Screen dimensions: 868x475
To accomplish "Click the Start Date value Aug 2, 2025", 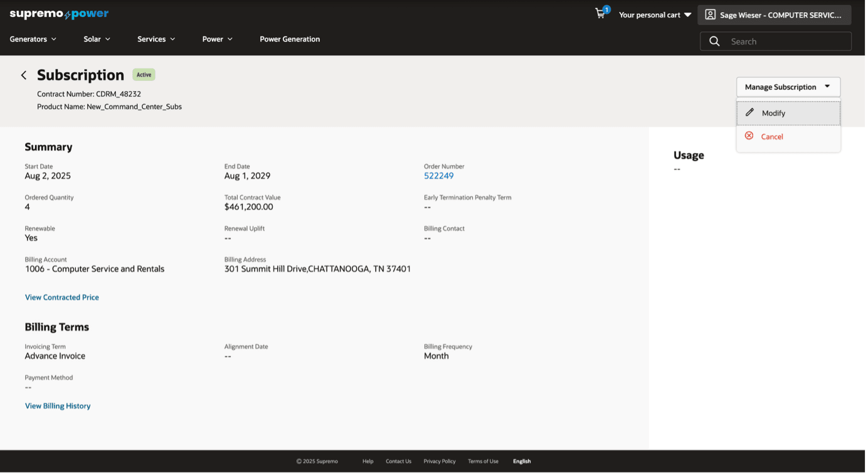I will point(48,176).
